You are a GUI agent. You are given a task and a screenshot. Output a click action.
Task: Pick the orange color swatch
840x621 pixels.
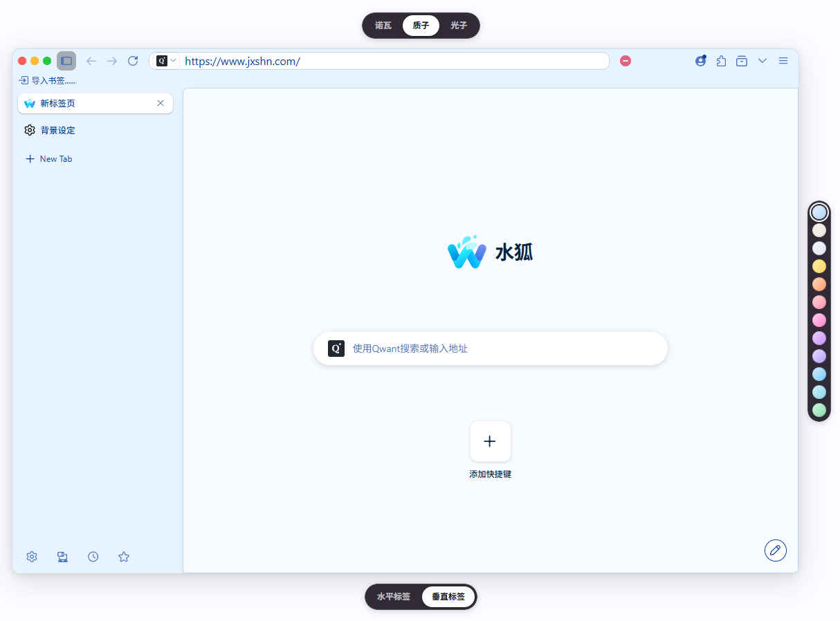[x=819, y=284]
